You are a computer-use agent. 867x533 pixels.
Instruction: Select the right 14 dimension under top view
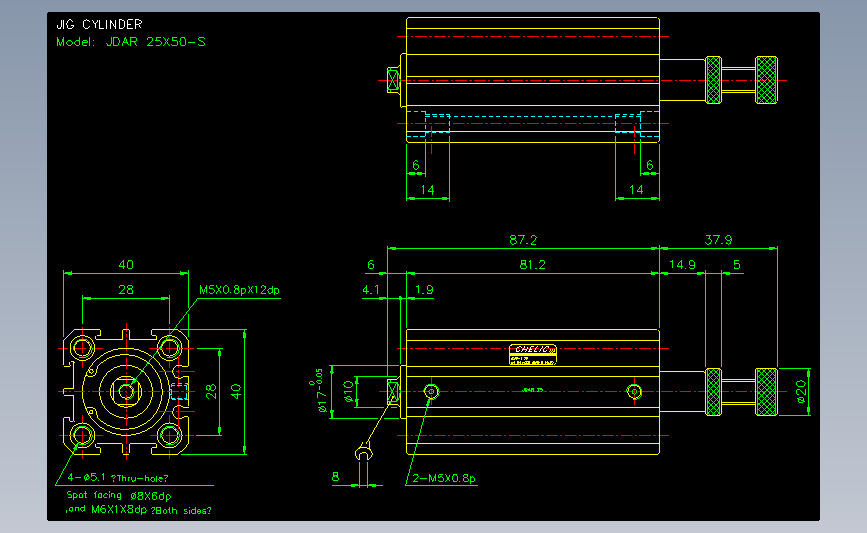[x=636, y=190]
